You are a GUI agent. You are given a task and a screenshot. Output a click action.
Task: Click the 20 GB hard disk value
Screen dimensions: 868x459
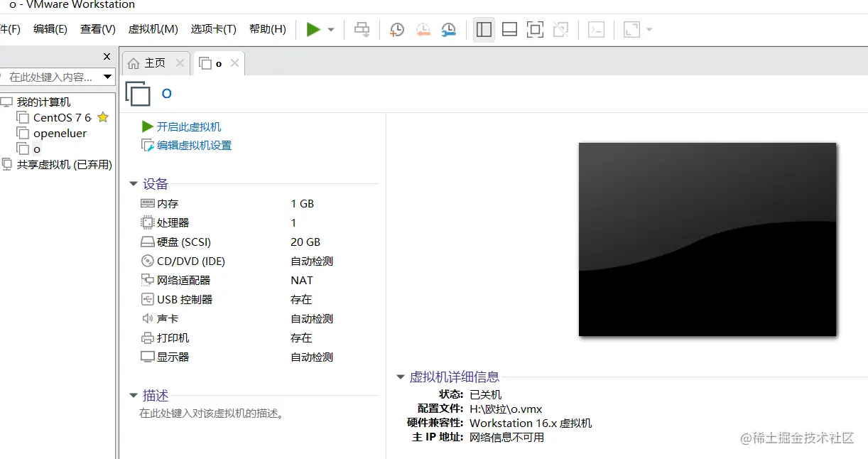click(x=305, y=242)
